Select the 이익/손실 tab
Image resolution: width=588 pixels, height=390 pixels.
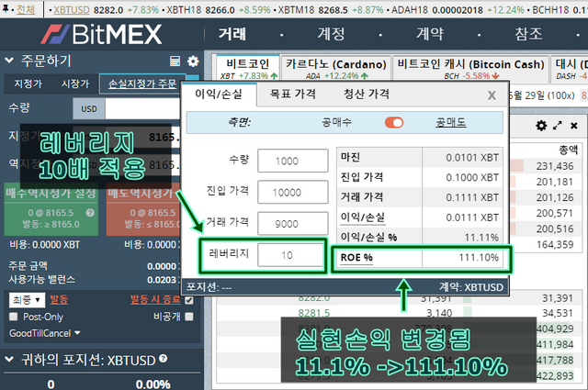point(219,94)
